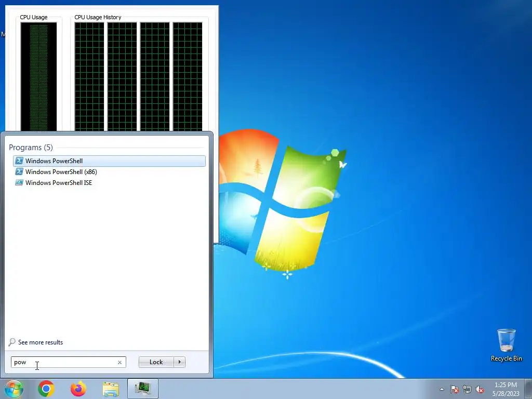Click the CPU Usage gauge in Task Manager
Viewport: 532px width, 399px height.
(x=38, y=77)
